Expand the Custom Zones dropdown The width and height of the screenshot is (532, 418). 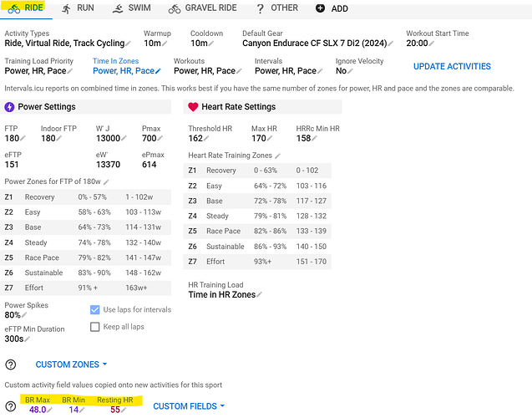point(71,364)
